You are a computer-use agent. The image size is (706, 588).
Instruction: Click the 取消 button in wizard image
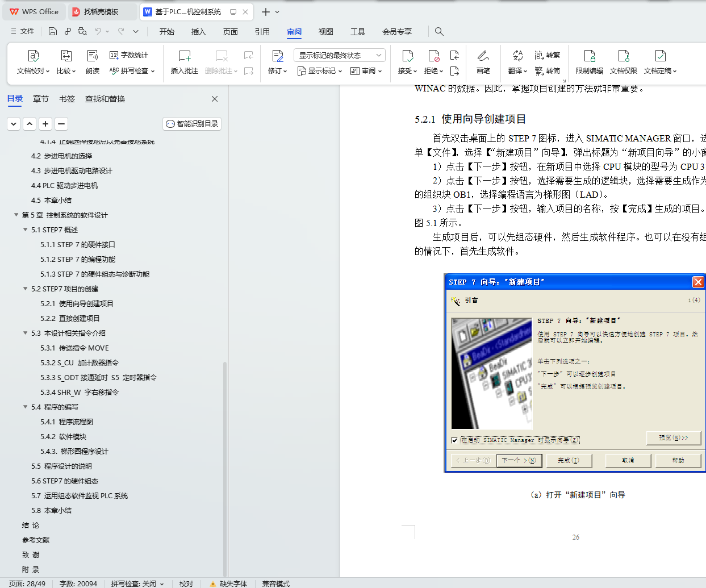pos(628,460)
